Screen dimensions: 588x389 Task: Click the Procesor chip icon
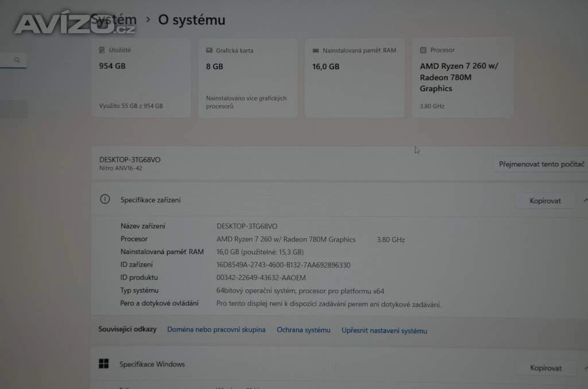pyautogui.click(x=423, y=50)
